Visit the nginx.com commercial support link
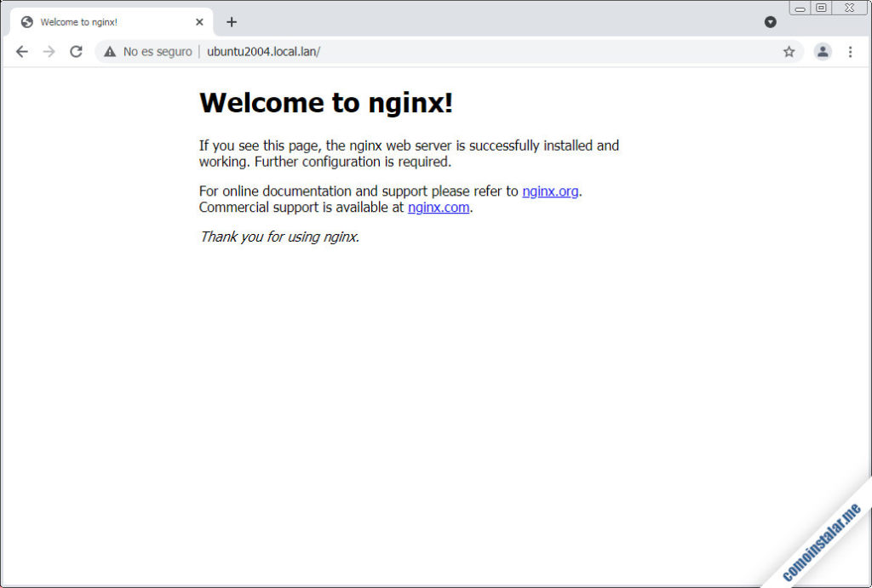 pyautogui.click(x=438, y=207)
